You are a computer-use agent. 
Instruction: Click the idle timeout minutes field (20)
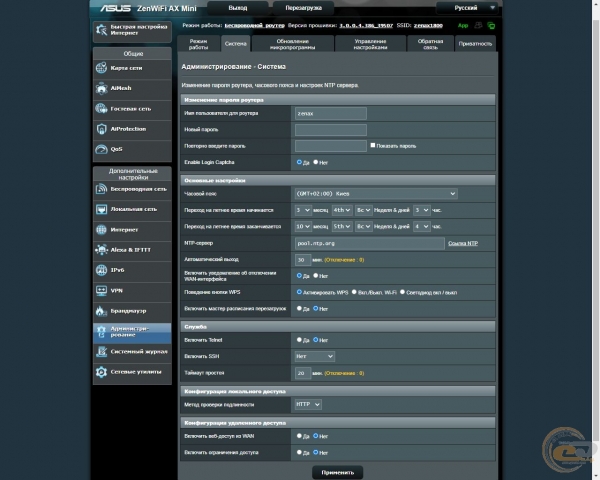[303, 373]
